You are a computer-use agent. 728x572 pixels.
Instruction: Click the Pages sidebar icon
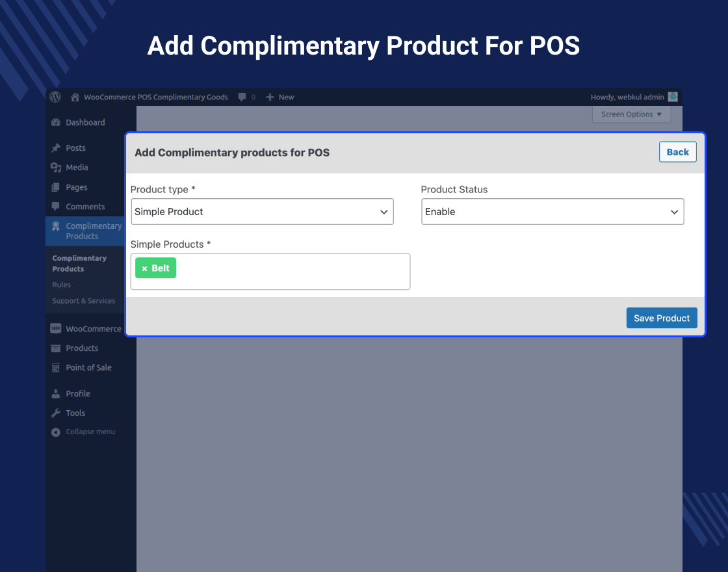(x=55, y=187)
